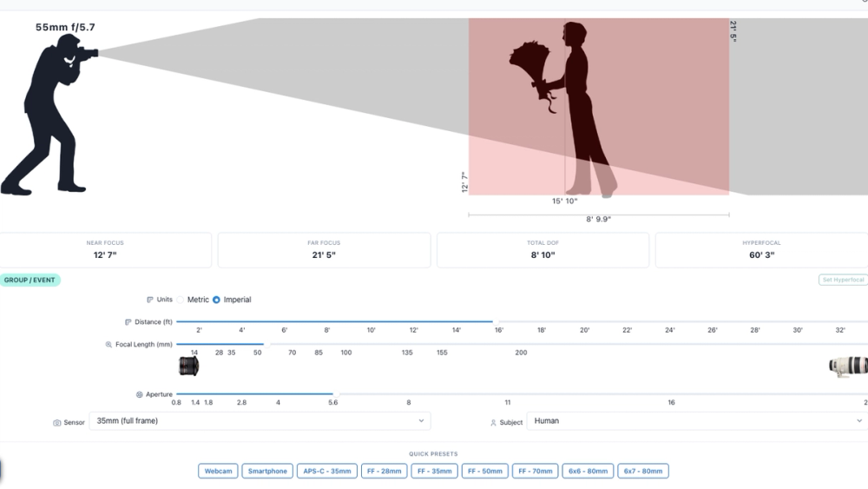This screenshot has height=489, width=868.
Task: Choose the APS-C - 35mm preset
Action: click(326, 472)
